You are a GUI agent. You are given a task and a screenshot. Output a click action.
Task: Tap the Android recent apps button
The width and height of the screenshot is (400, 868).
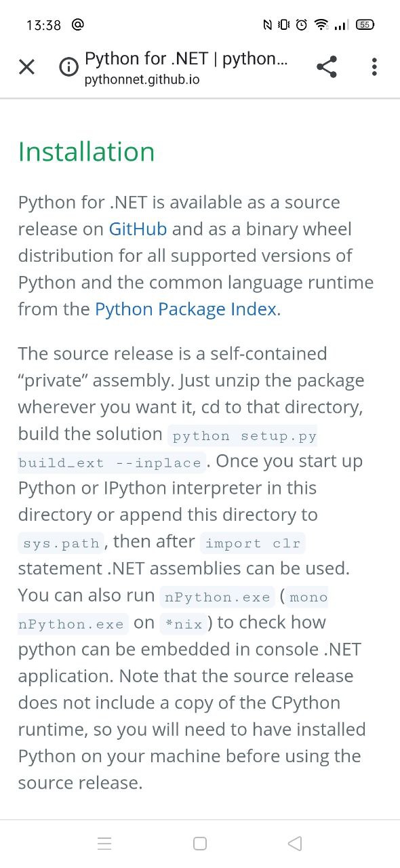pos(104,844)
